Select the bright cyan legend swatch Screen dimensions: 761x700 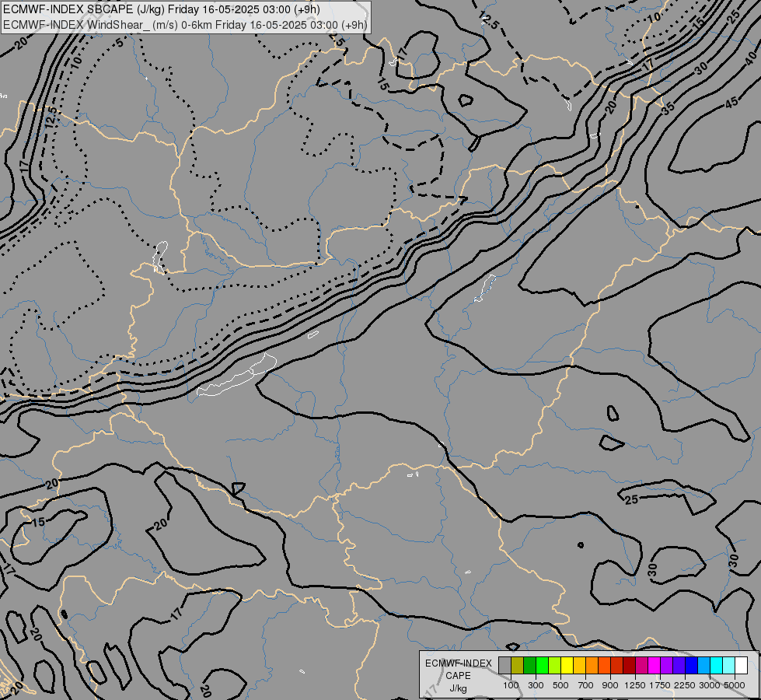pyautogui.click(x=716, y=665)
